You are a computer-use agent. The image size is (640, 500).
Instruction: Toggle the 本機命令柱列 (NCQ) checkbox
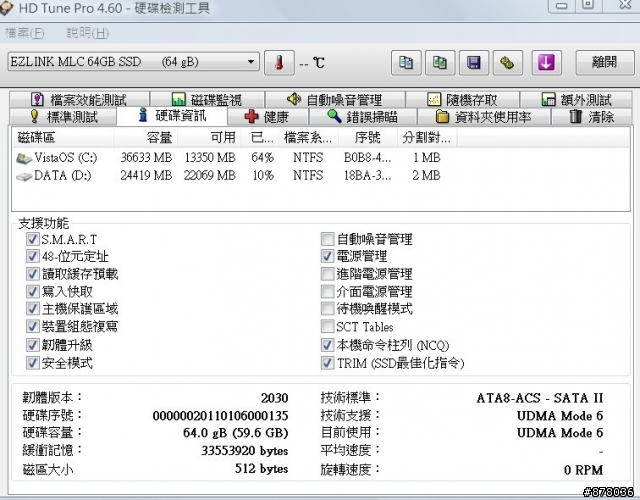[x=327, y=345]
